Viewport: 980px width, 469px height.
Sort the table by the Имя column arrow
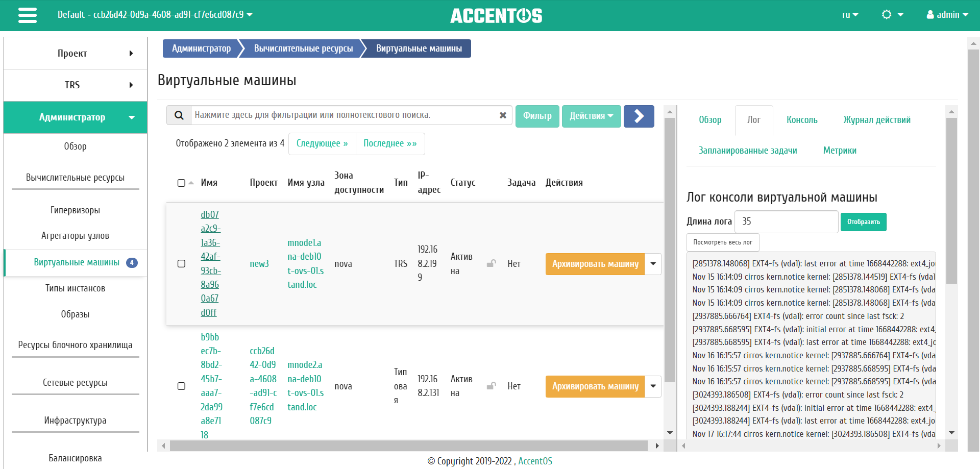point(191,183)
